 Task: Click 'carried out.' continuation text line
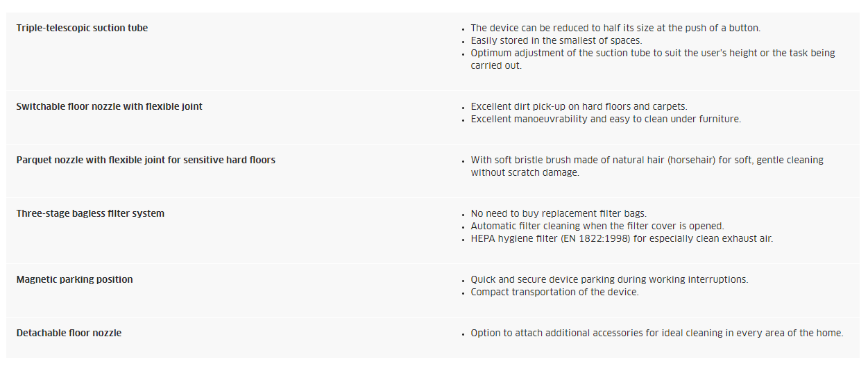pyautogui.click(x=496, y=66)
